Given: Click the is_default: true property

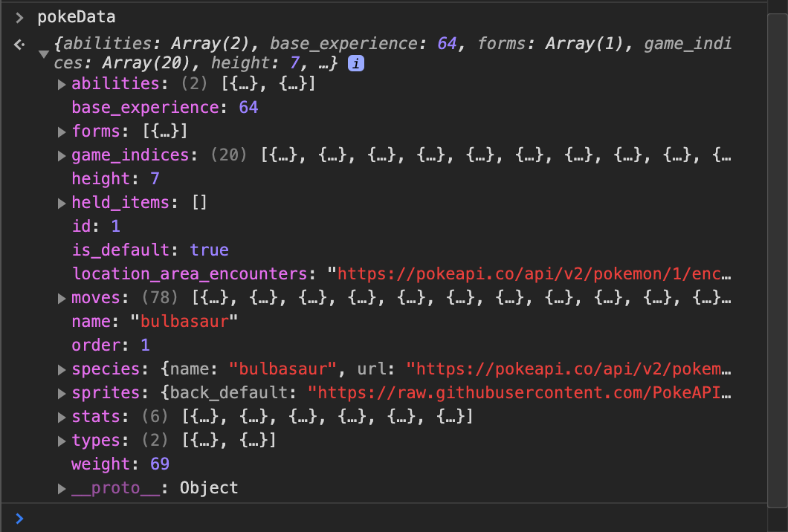Looking at the screenshot, I should (x=150, y=250).
